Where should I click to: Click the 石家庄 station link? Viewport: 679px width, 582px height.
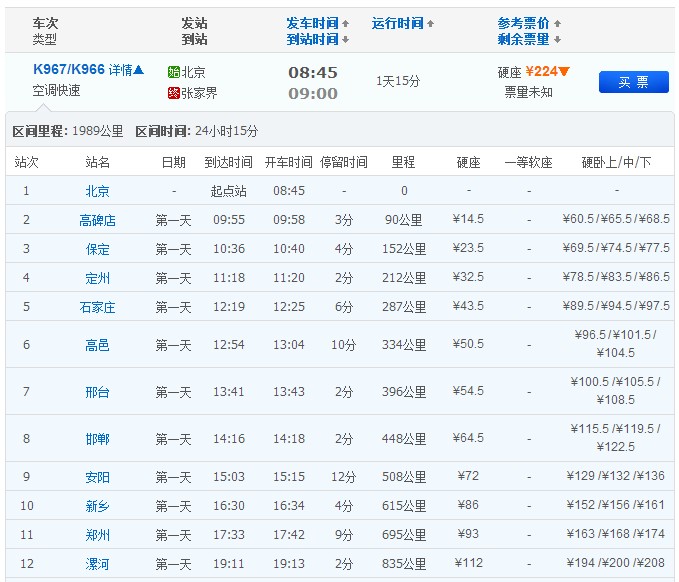click(x=98, y=307)
